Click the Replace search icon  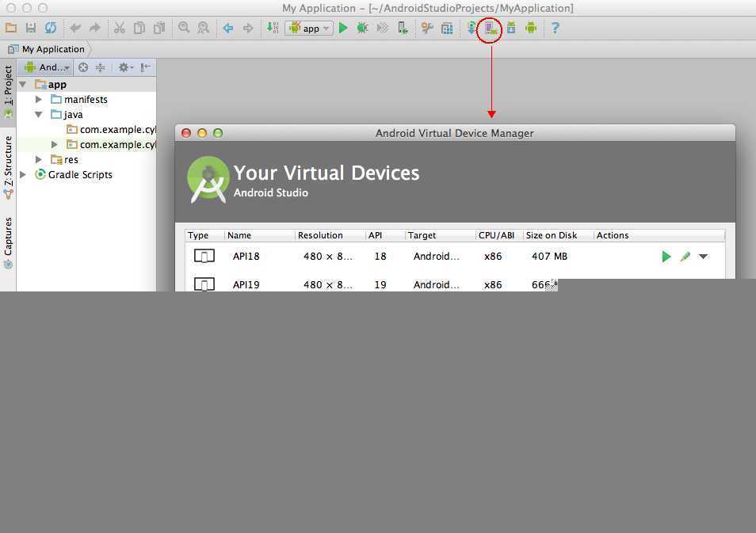pos(204,28)
